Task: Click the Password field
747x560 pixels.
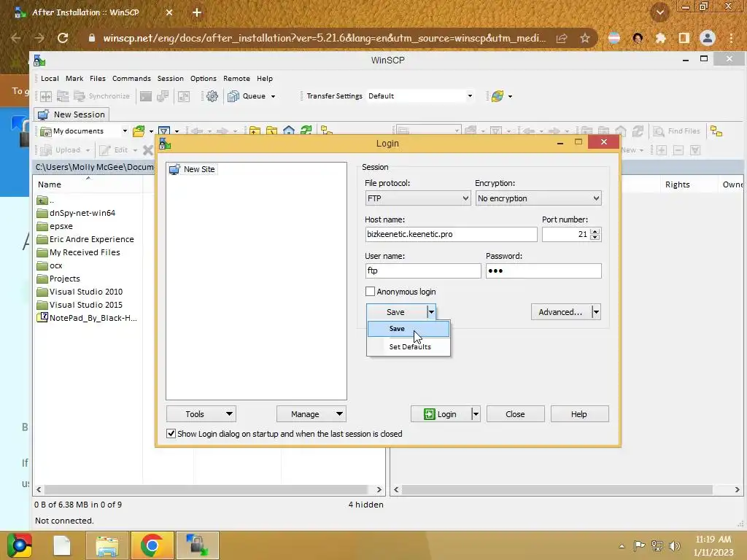Action: click(543, 271)
